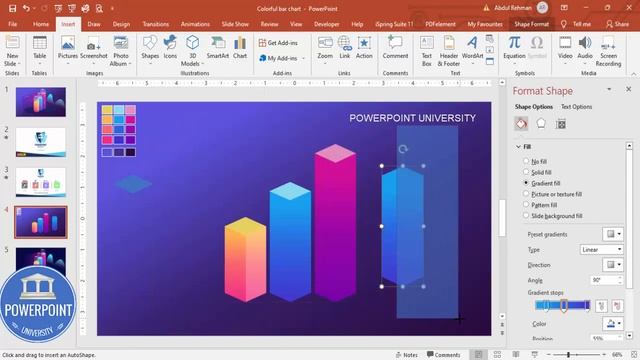Insert a Text Box
The width and height of the screenshot is (640, 360).
tap(427, 52)
